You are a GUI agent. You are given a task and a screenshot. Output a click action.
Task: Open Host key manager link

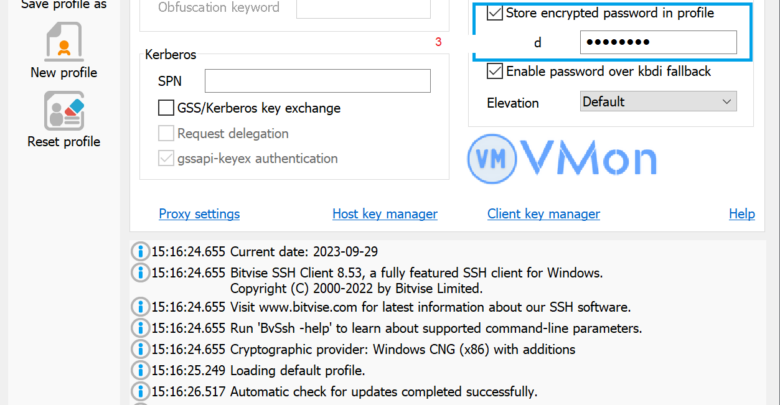coord(385,214)
